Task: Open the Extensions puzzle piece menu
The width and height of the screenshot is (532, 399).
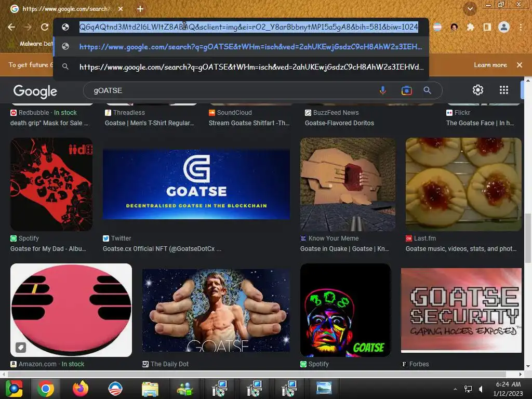Action: point(470,27)
